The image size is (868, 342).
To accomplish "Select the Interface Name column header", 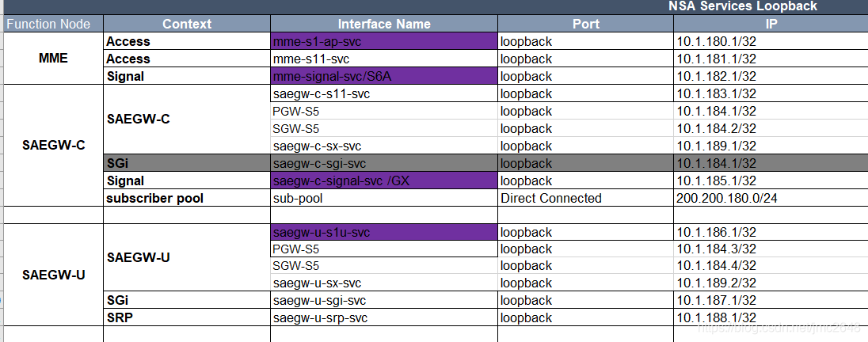I will 383,24.
